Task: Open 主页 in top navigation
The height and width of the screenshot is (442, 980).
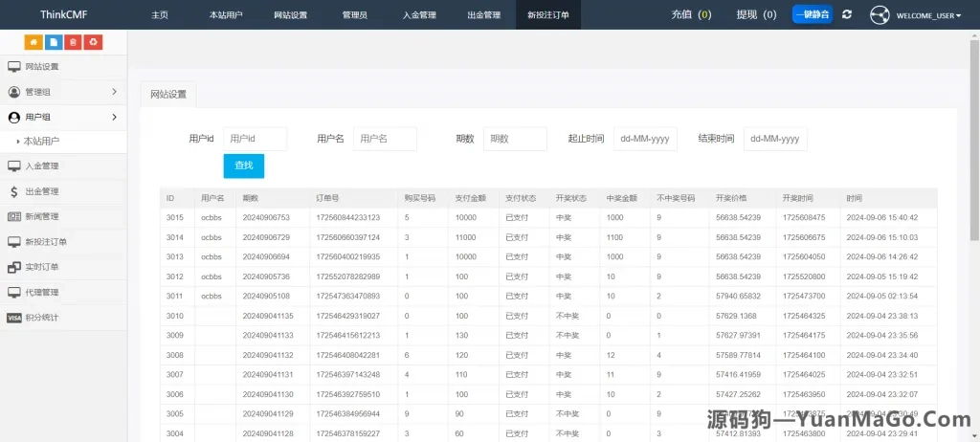Action: pos(160,15)
